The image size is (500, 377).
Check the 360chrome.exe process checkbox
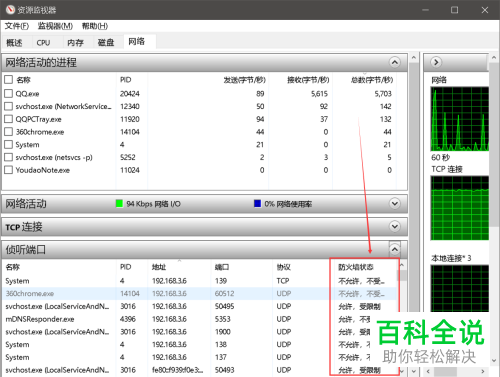8,132
